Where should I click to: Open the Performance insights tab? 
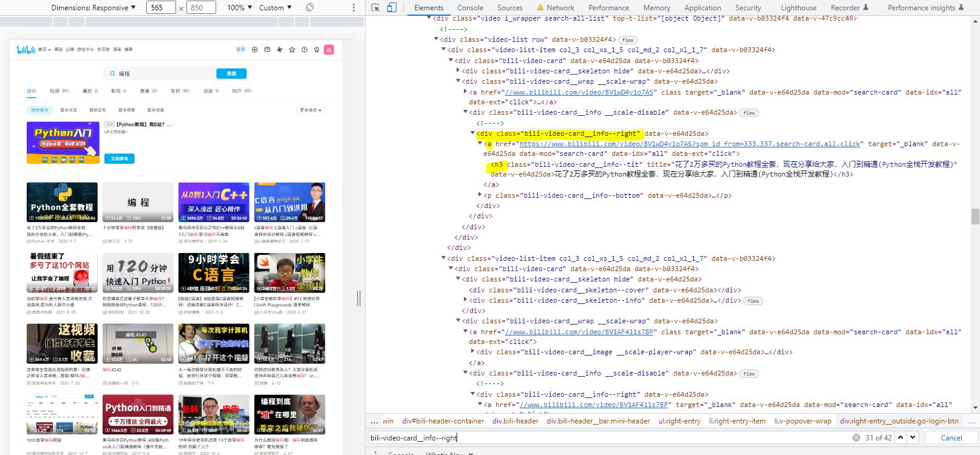925,8
